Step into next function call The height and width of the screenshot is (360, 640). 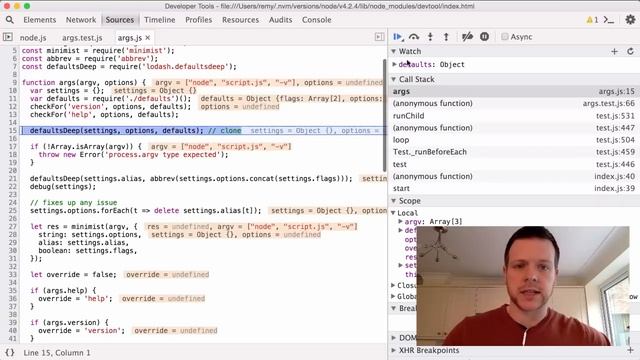[x=430, y=37]
